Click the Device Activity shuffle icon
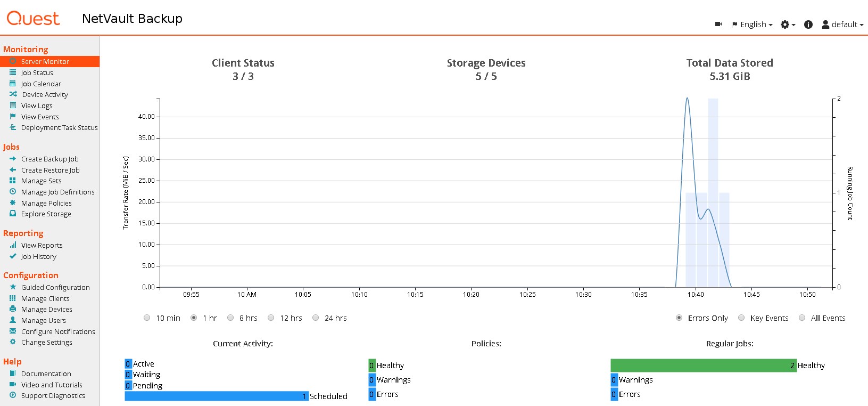The width and height of the screenshot is (868, 406). click(x=13, y=94)
